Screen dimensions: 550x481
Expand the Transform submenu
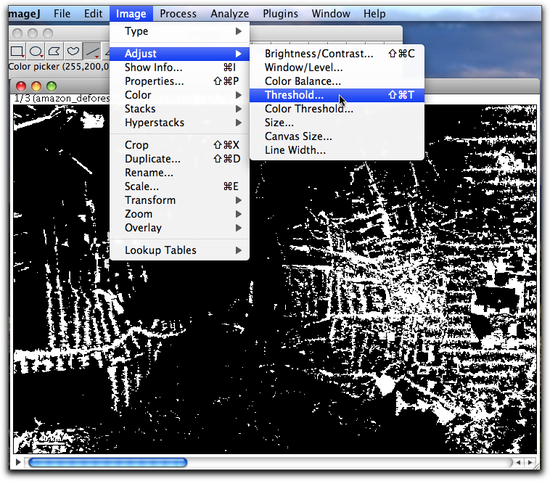coord(180,200)
